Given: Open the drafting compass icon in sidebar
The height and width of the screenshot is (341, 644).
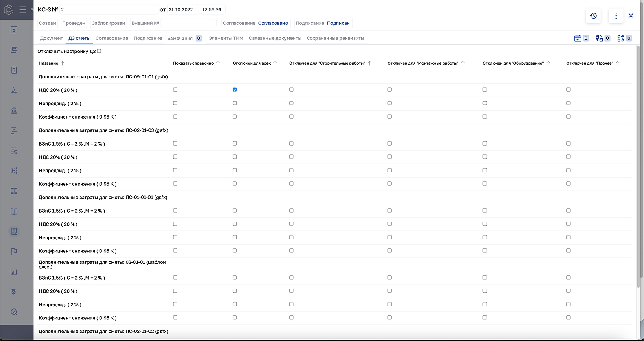Looking at the screenshot, I should coord(14,90).
